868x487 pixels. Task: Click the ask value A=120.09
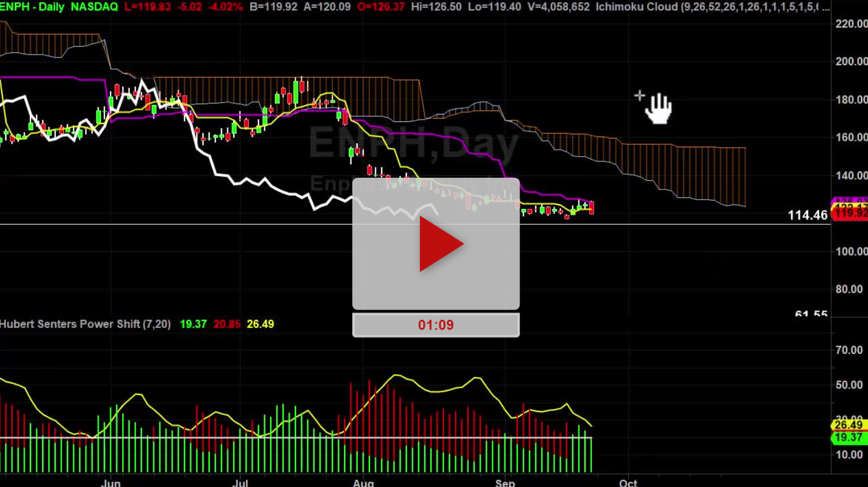(x=328, y=7)
